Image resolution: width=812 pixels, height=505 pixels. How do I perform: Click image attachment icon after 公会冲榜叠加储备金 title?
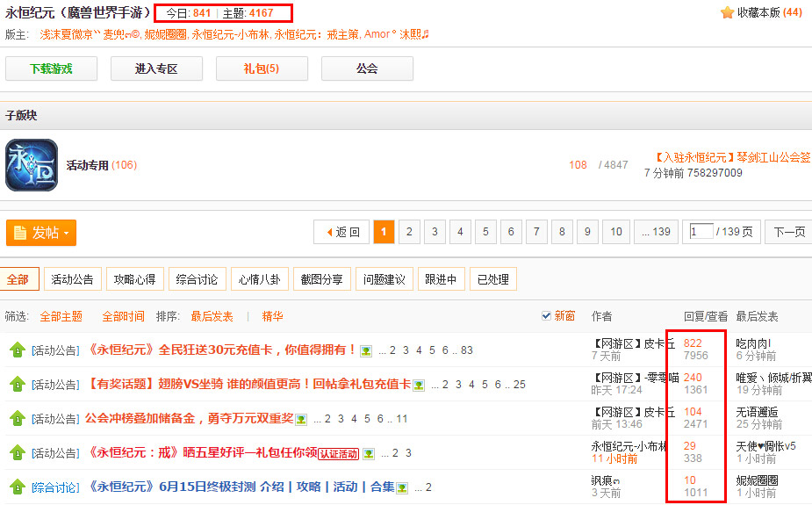click(301, 420)
